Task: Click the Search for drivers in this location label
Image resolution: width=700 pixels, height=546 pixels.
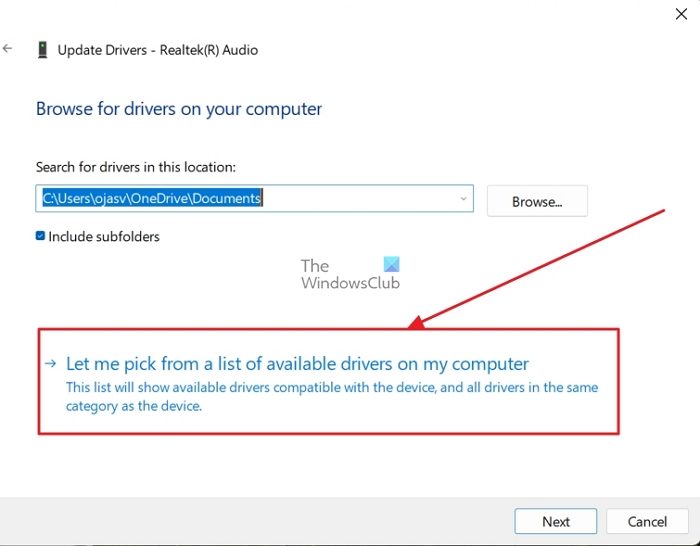Action: tap(136, 167)
